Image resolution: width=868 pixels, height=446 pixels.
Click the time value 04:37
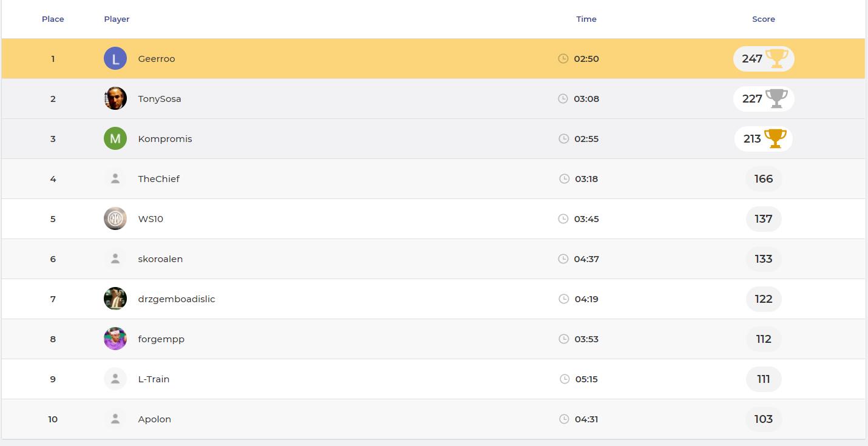[586, 259]
